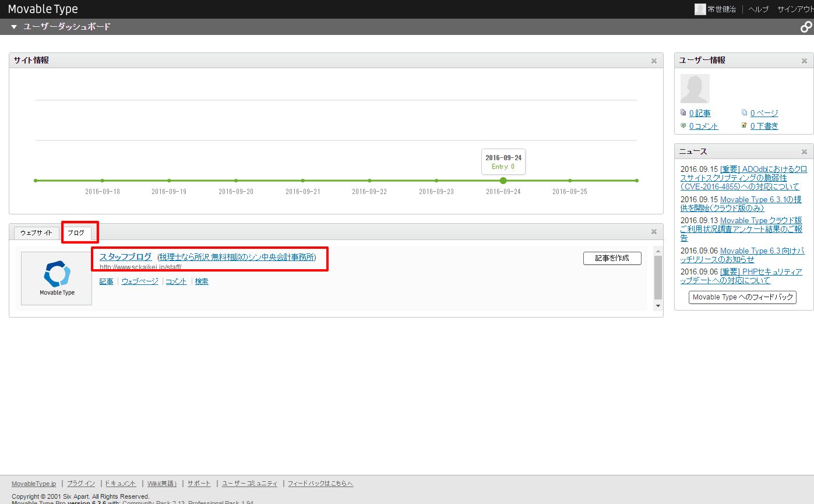Screen dimensions: 814x504
Task: Open the Movable Type 6.3 パッチリリース news link
Action: coord(742,255)
